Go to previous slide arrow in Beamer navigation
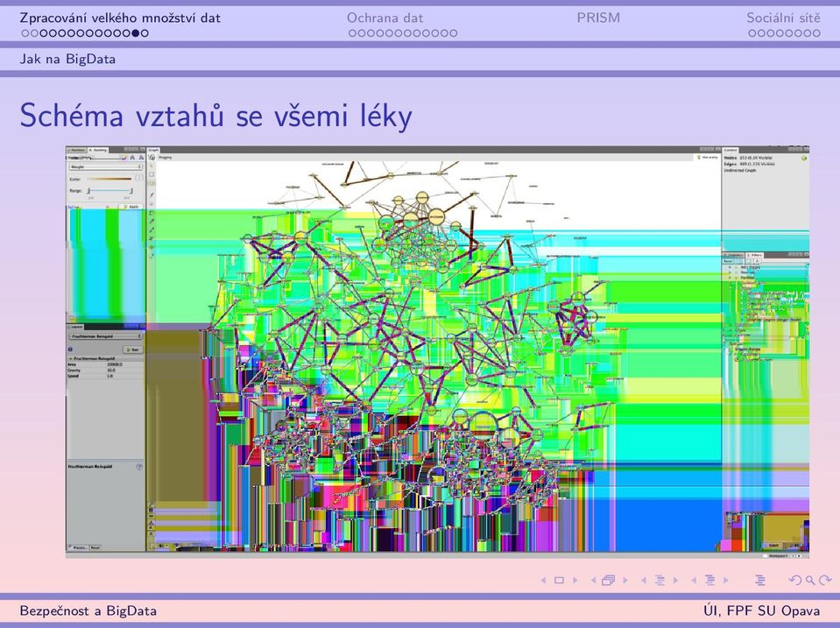Image resolution: width=840 pixels, height=628 pixels. pos(543,581)
